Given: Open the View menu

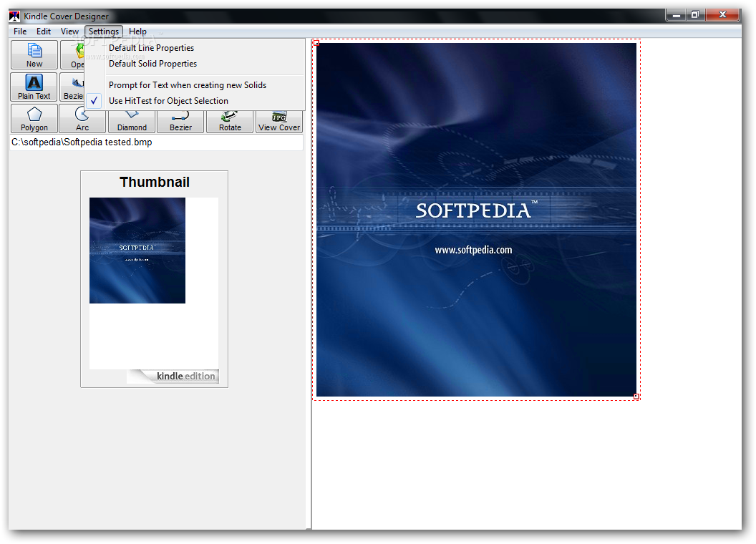Looking at the screenshot, I should pos(69,31).
